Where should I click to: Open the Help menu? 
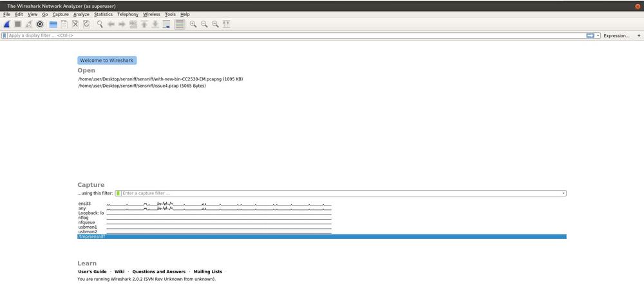point(185,14)
